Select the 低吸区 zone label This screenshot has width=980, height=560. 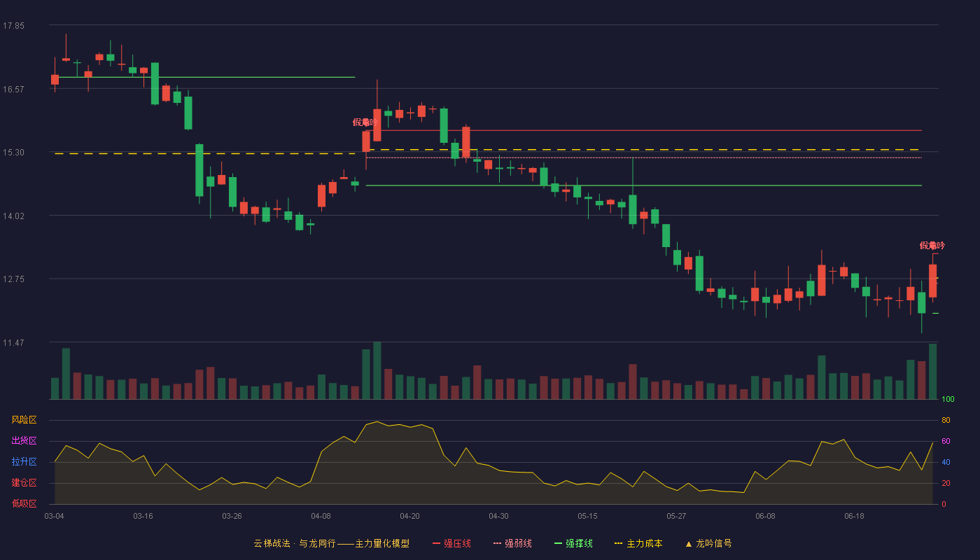24,503
